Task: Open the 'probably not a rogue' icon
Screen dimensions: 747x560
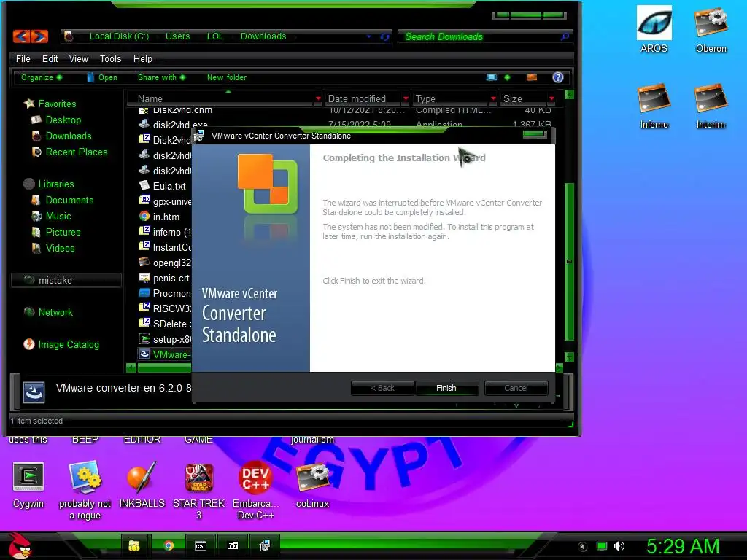Action: 85,491
